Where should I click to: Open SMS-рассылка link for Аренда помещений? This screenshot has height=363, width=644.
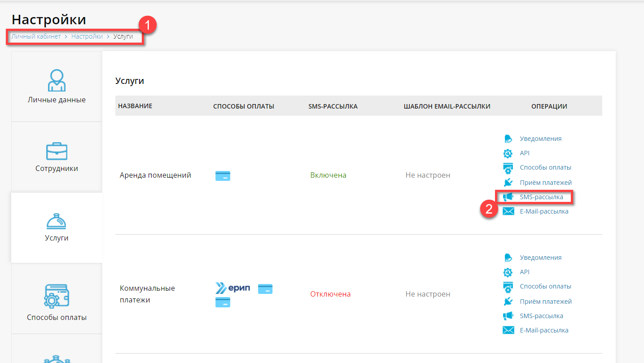pyautogui.click(x=542, y=197)
